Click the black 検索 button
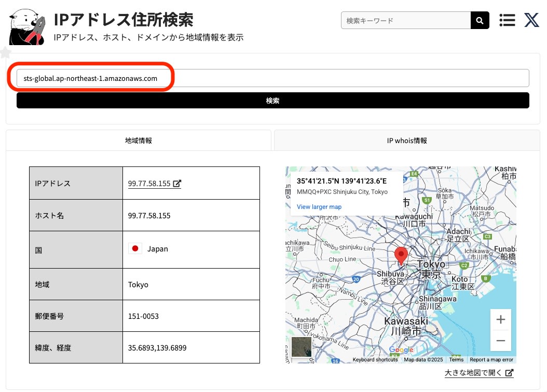547x392 pixels. coord(273,101)
